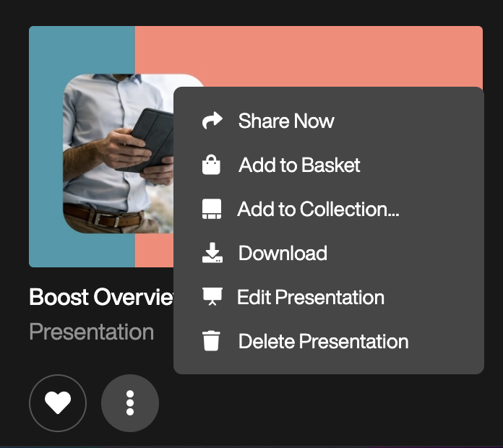This screenshot has height=448, width=503.
Task: Open the "Add to Collection..." option
Action: (x=318, y=210)
